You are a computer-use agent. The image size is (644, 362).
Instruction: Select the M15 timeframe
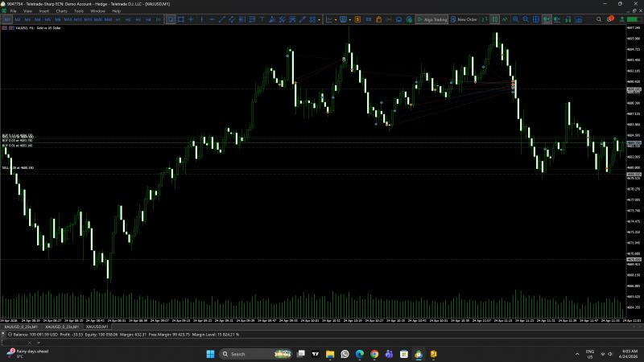click(88, 19)
